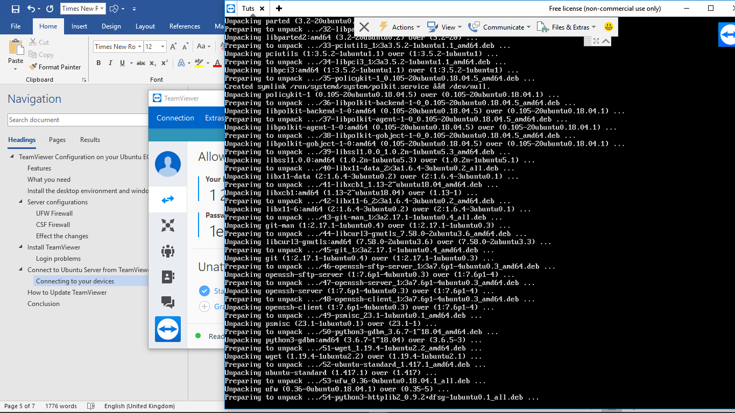
Task: Click the Redo icon in Word quick access
Action: 50,8
